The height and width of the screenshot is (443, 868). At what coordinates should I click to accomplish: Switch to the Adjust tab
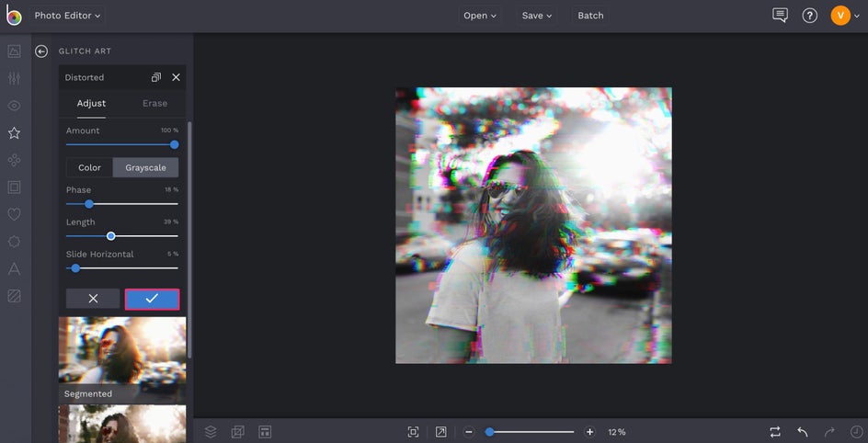(91, 103)
